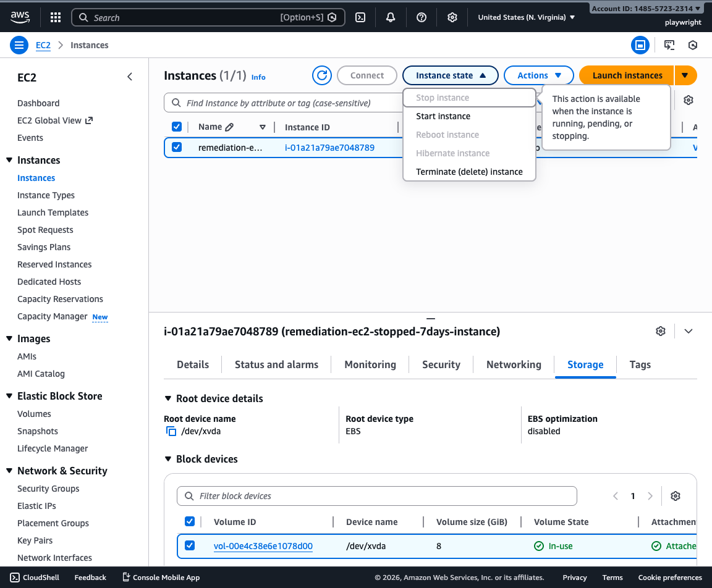Open block devices table preferences gear
The width and height of the screenshot is (712, 588).
(x=675, y=495)
